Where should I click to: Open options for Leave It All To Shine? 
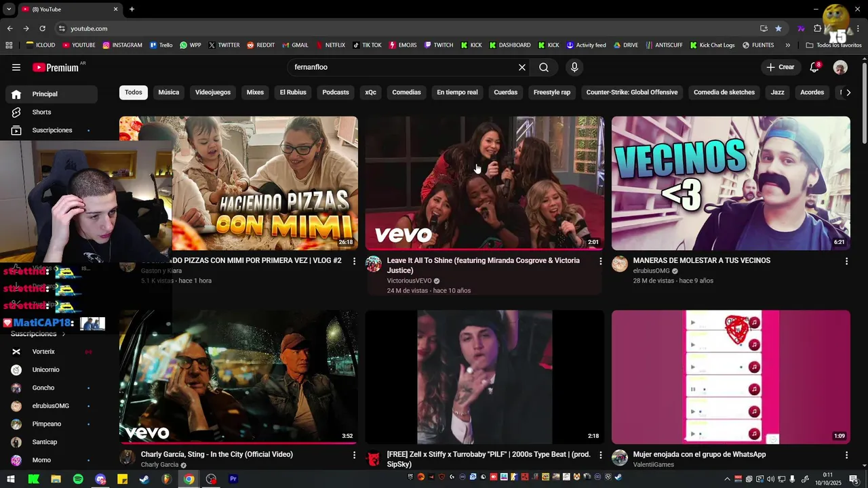(x=600, y=261)
